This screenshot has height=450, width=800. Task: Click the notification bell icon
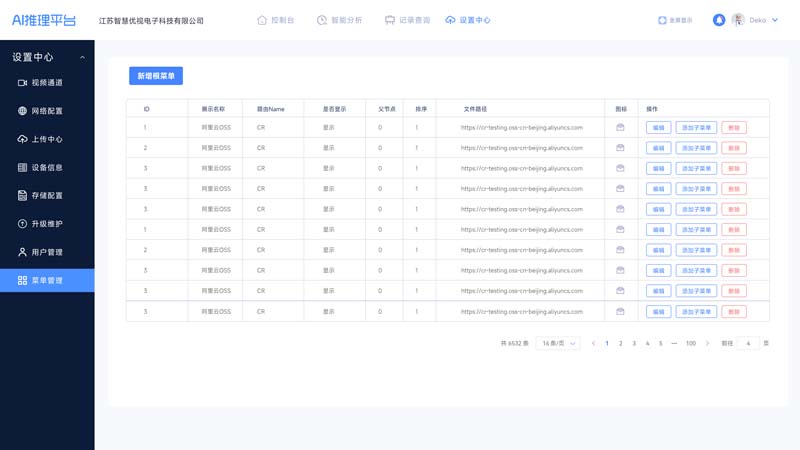718,20
